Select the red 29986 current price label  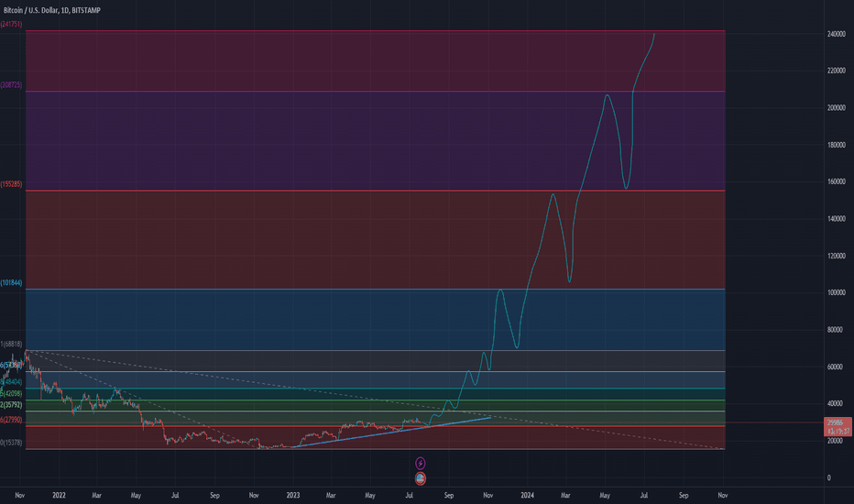point(838,426)
